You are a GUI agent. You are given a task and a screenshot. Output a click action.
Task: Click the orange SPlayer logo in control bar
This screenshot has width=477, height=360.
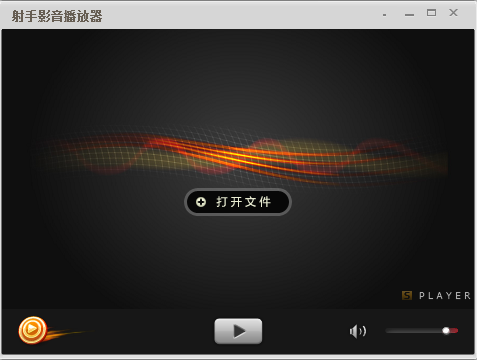[32, 330]
